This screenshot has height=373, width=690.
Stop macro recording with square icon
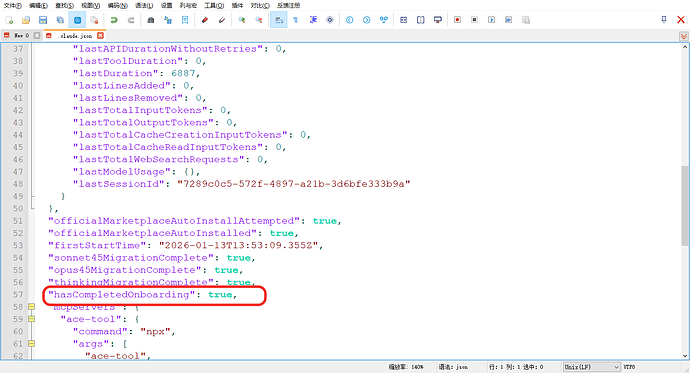point(474,20)
